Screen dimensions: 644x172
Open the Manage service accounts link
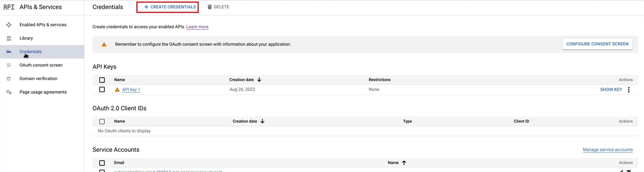pos(608,150)
